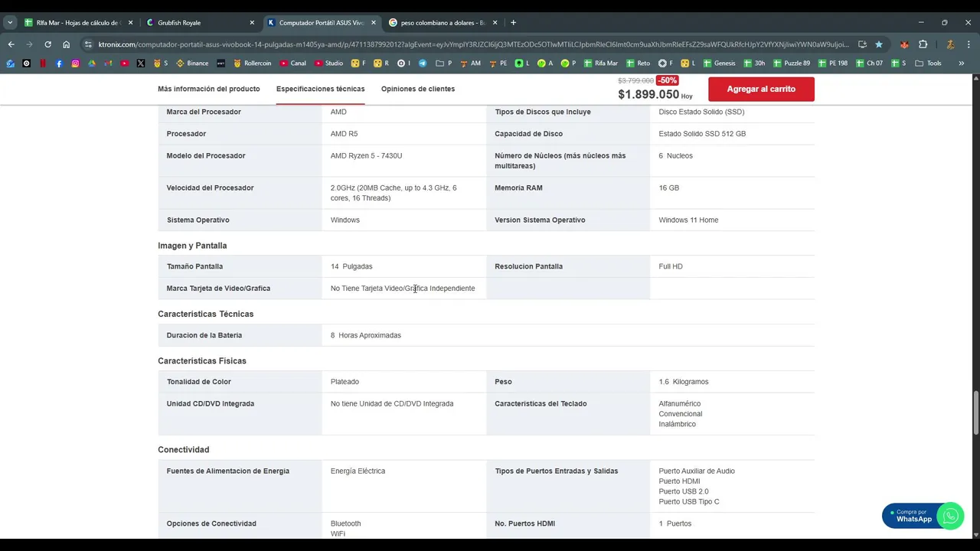This screenshot has width=980, height=551.
Task: Open the PE 198 bookmark
Action: pyautogui.click(x=833, y=64)
